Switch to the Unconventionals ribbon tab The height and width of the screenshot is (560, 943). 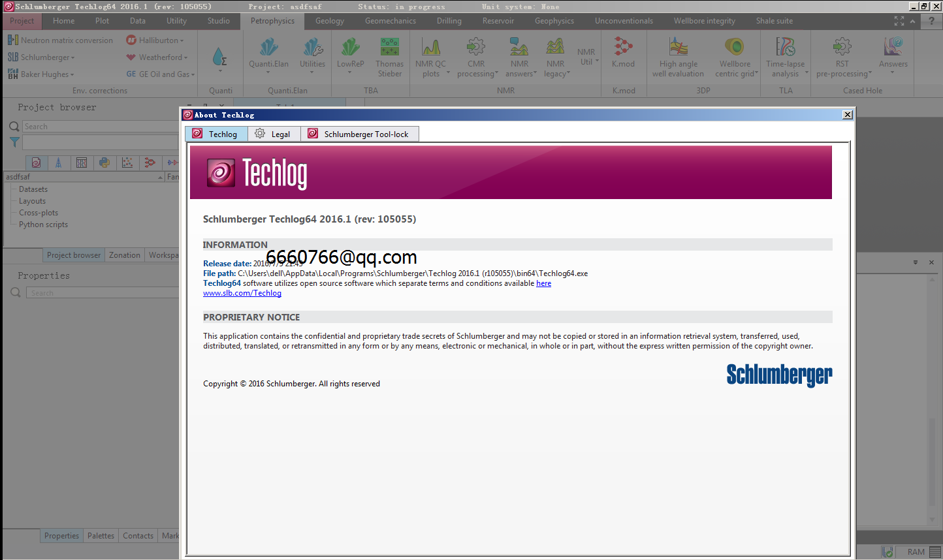point(624,21)
